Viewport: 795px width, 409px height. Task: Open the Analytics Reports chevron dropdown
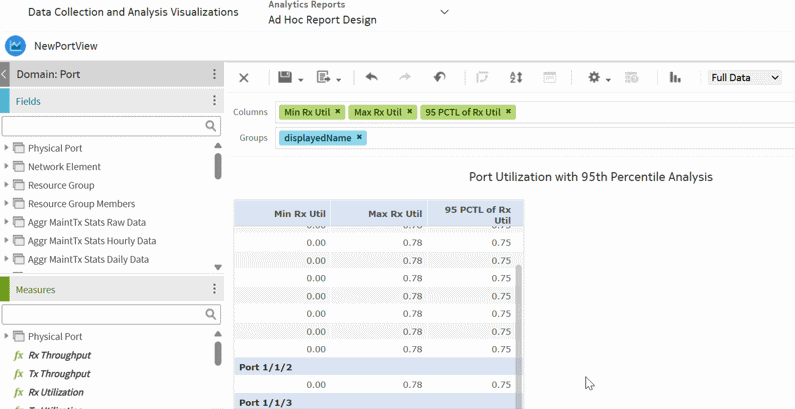(x=445, y=12)
